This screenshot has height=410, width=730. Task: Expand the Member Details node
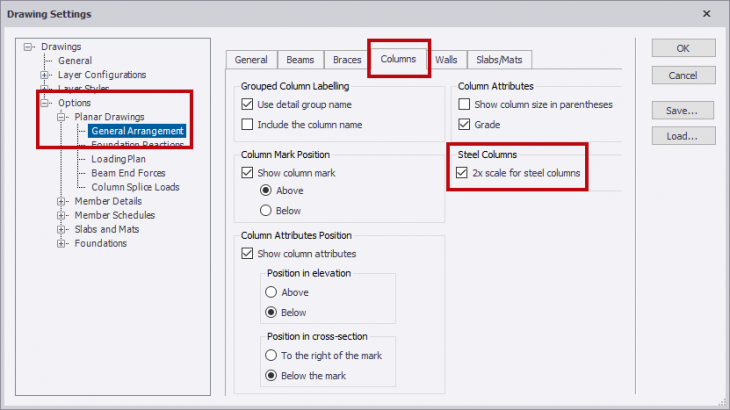click(x=61, y=201)
